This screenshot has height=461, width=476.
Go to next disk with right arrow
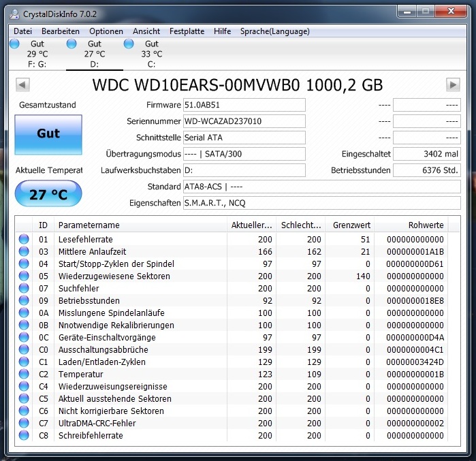[453, 84]
